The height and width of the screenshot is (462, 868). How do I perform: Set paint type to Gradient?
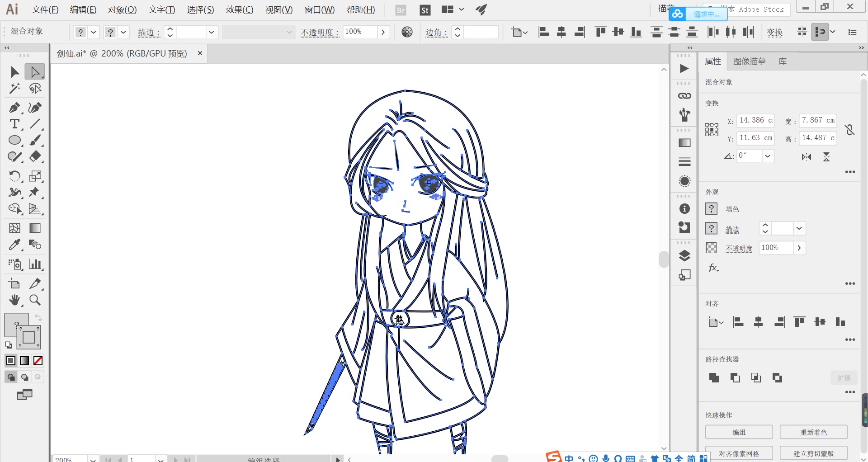(x=24, y=361)
